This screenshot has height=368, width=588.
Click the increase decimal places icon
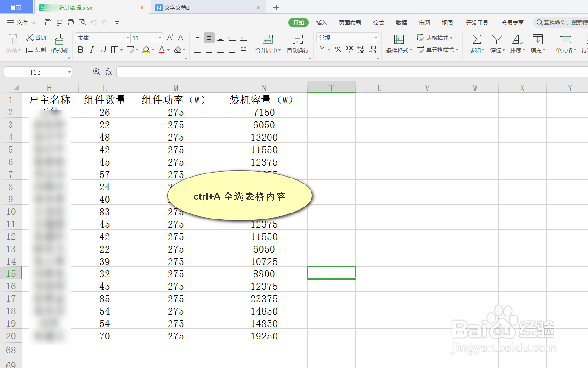pos(361,50)
